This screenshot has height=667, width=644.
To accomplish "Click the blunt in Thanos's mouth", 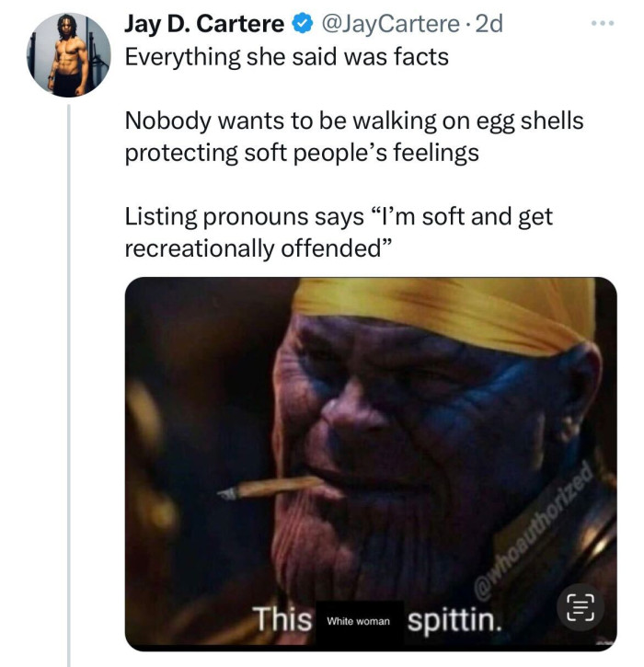I will coord(270,488).
